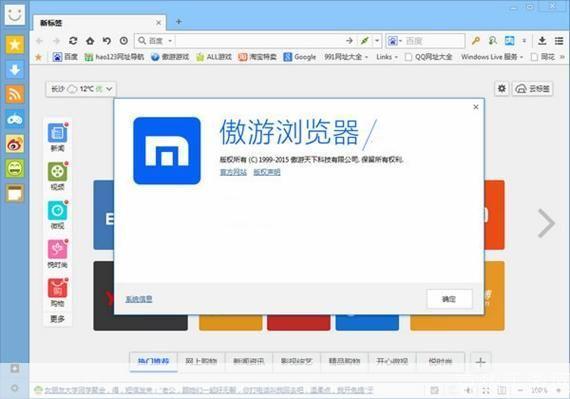Viewport: 570px width, 399px height.
Task: Open the toolbar download manager icon
Action: pyautogui.click(x=542, y=41)
